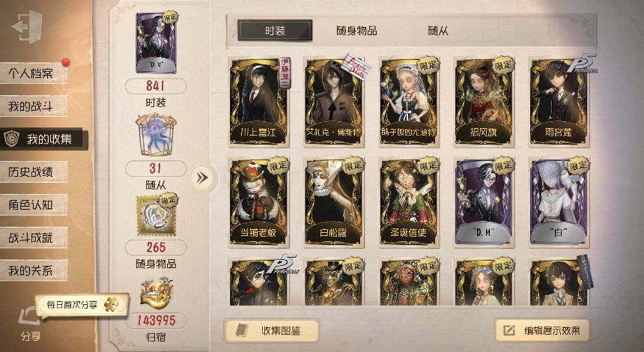Select the gold stamp 随身物品 icon
Viewport: 644px width, 352px height.
(156, 215)
